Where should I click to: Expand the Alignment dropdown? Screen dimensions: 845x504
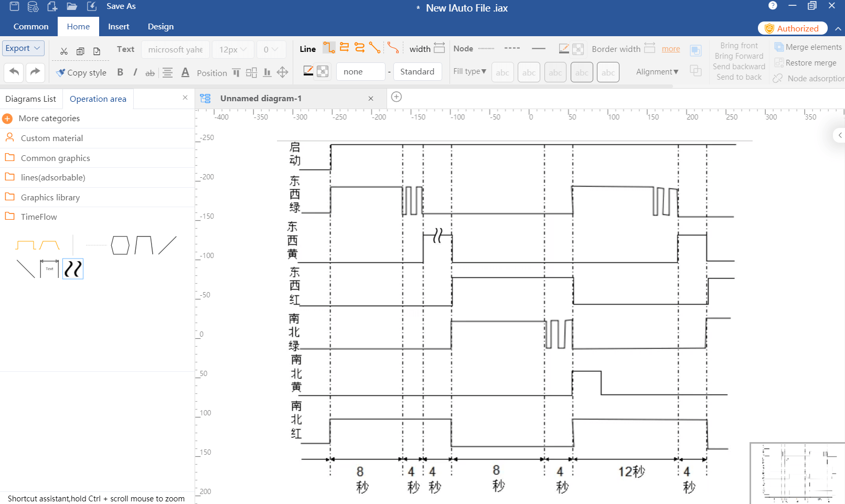pos(657,71)
